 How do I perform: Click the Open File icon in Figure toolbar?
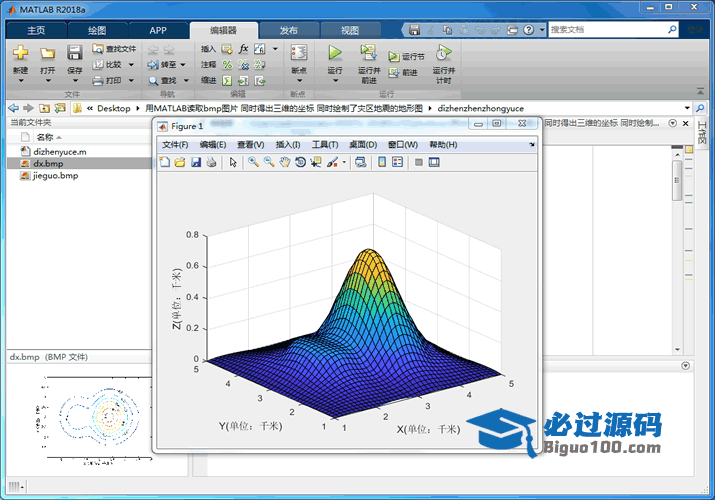pyautogui.click(x=180, y=162)
